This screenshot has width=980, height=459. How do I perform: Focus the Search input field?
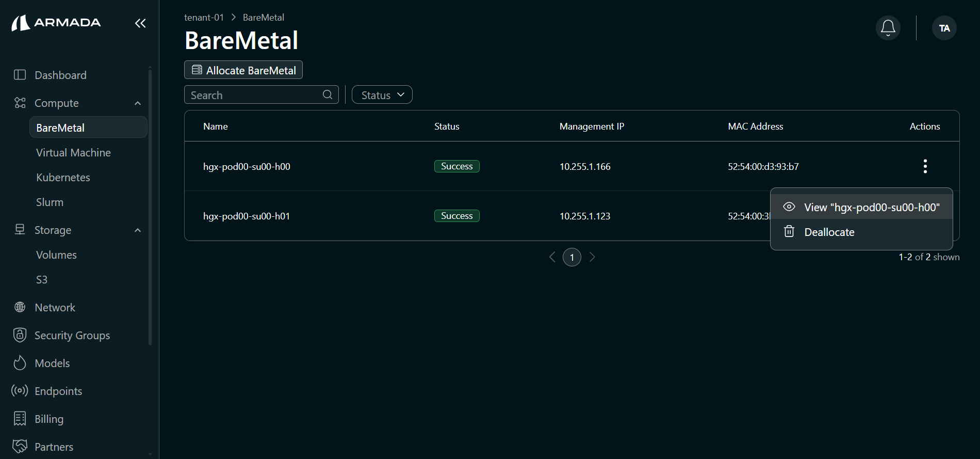(262, 94)
